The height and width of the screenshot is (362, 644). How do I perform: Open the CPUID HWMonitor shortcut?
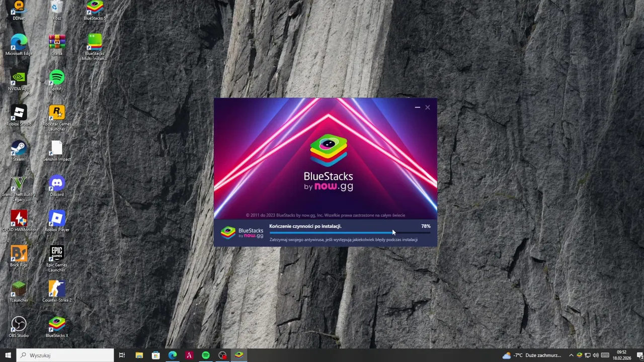(19, 221)
